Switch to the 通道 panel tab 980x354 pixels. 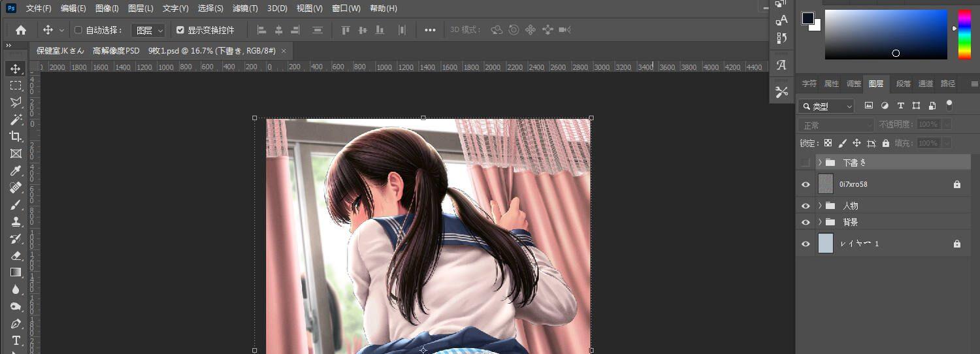[x=926, y=84]
